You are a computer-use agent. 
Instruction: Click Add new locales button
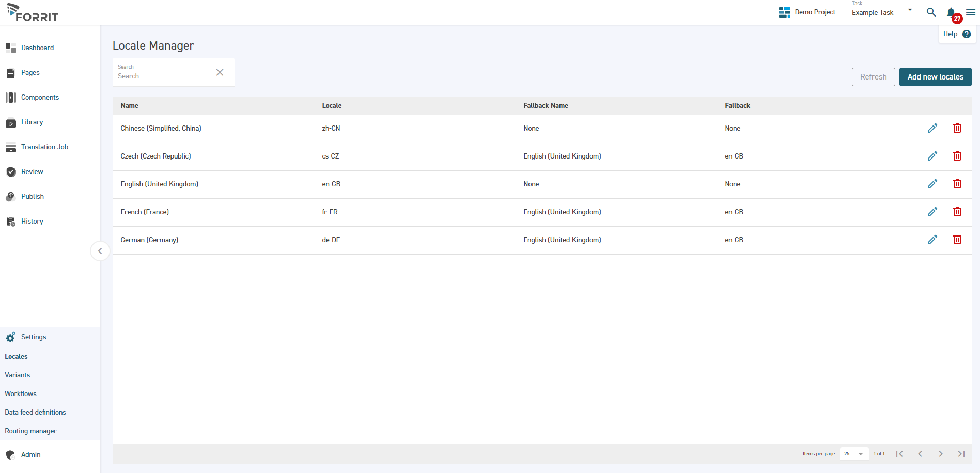click(935, 77)
